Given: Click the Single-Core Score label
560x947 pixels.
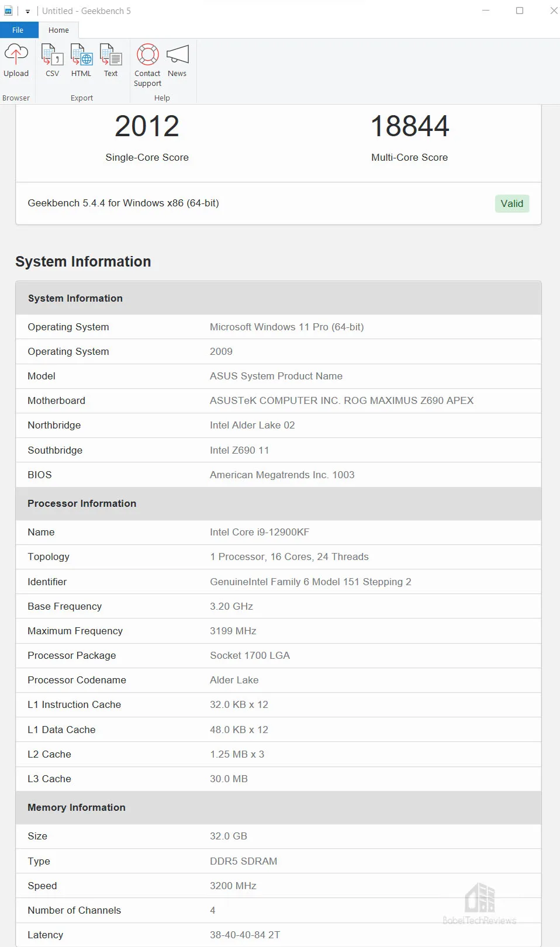Looking at the screenshot, I should tap(147, 157).
